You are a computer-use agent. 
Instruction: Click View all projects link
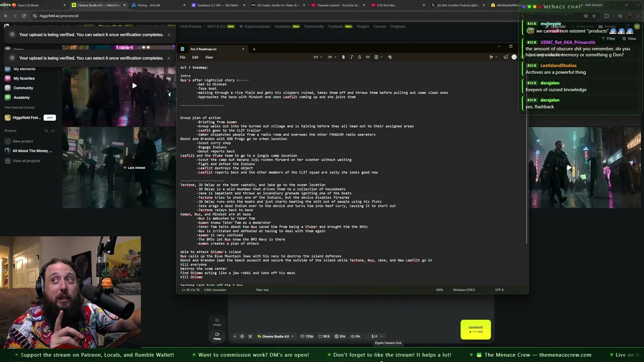[26, 161]
